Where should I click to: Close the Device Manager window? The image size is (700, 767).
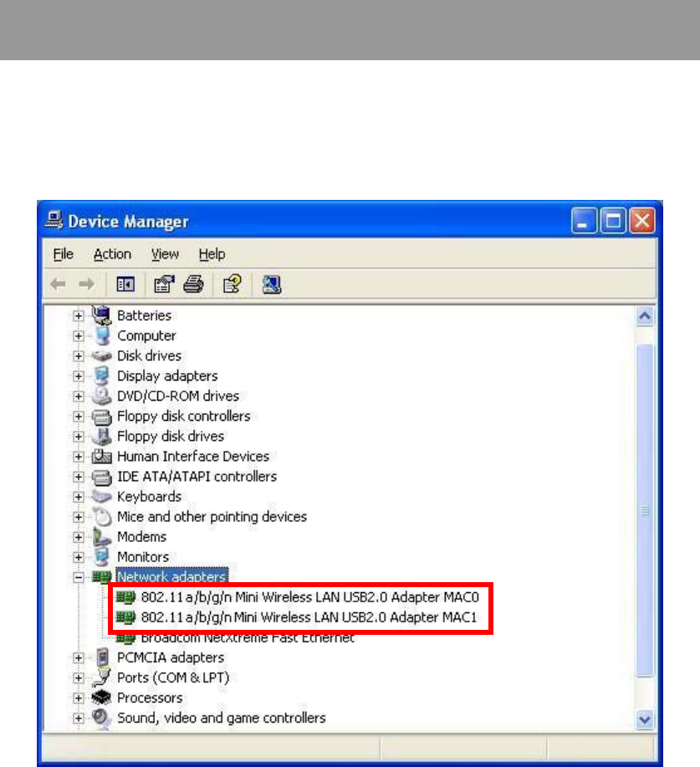click(x=642, y=221)
